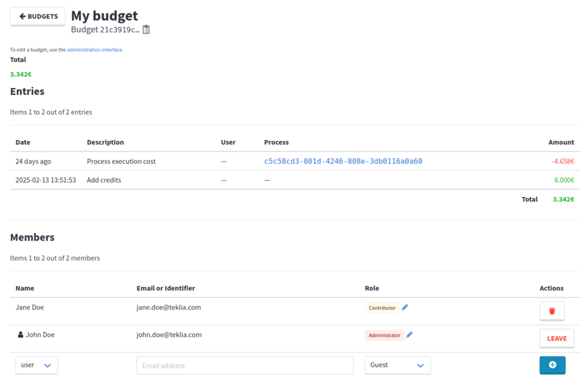Open process c5c58cd3-081d-4246-808e link
The width and height of the screenshot is (588, 385).
[343, 161]
